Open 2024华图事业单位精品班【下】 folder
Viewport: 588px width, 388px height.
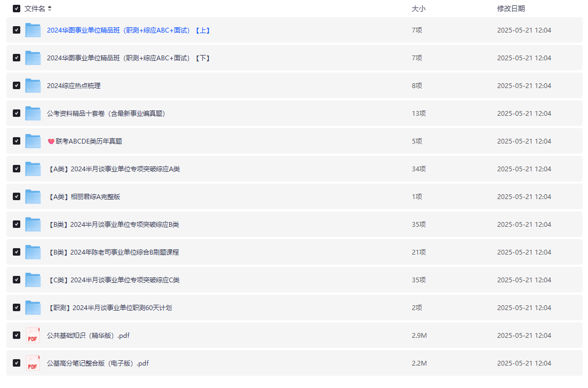pos(129,58)
